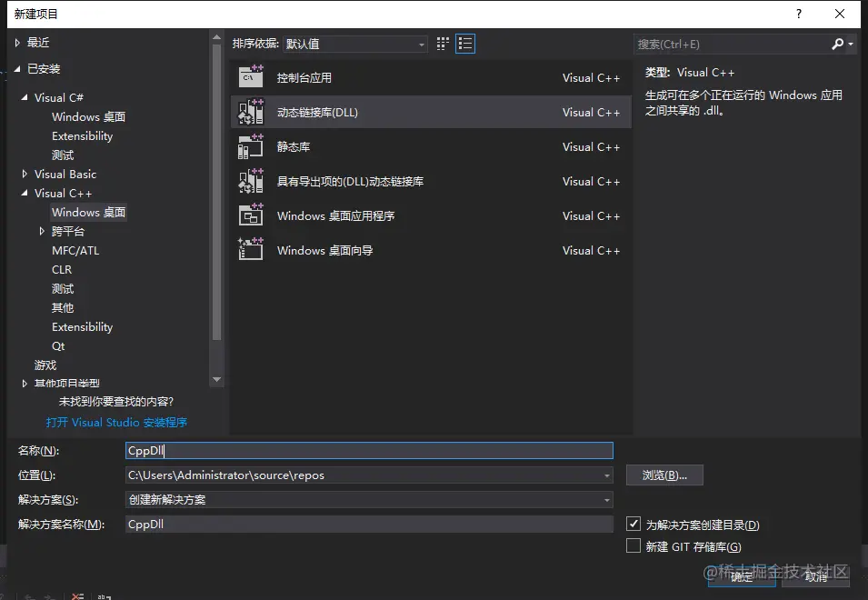Collapse the Visual C++ node
Screen dimensions: 868x600
pos(25,193)
